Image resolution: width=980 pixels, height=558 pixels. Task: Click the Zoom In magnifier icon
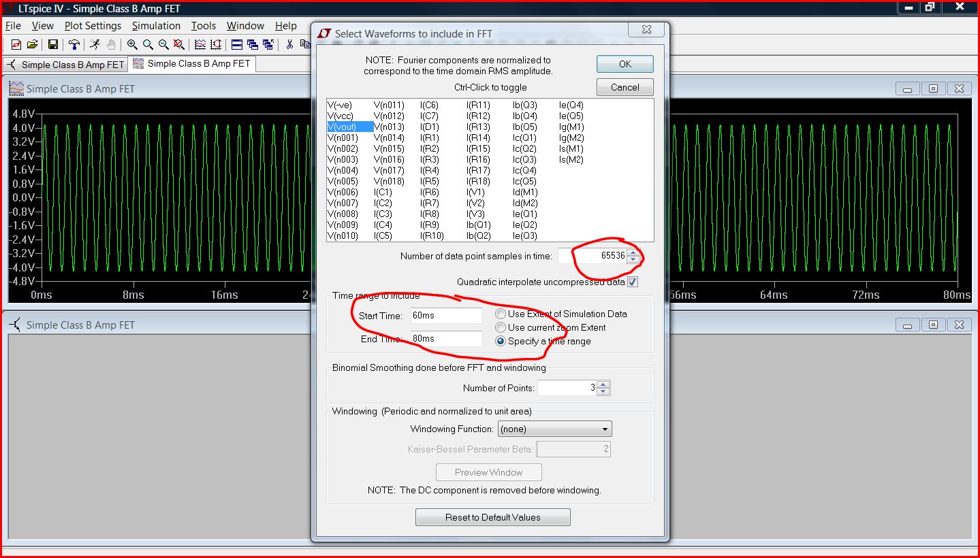[132, 44]
